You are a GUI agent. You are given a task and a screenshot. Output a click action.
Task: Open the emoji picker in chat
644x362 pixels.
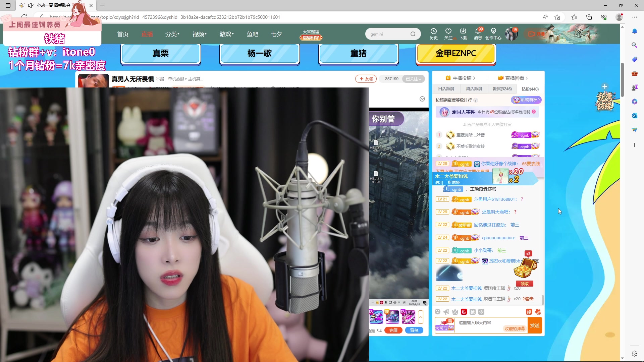(437, 312)
